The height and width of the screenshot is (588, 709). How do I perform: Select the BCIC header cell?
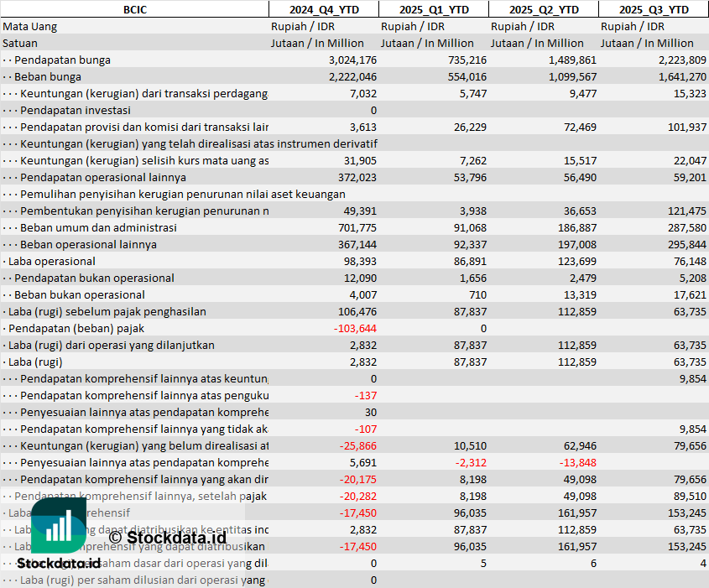coord(135,9)
